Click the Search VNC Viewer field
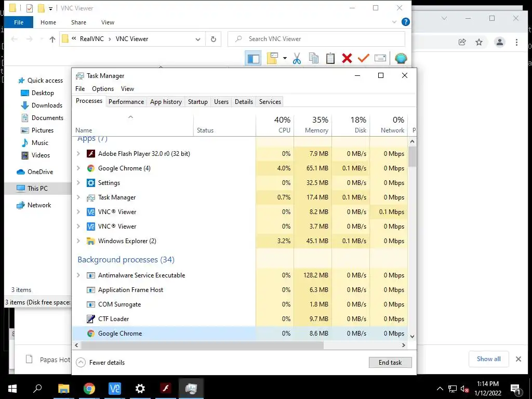The height and width of the screenshot is (399, 532). (x=316, y=39)
